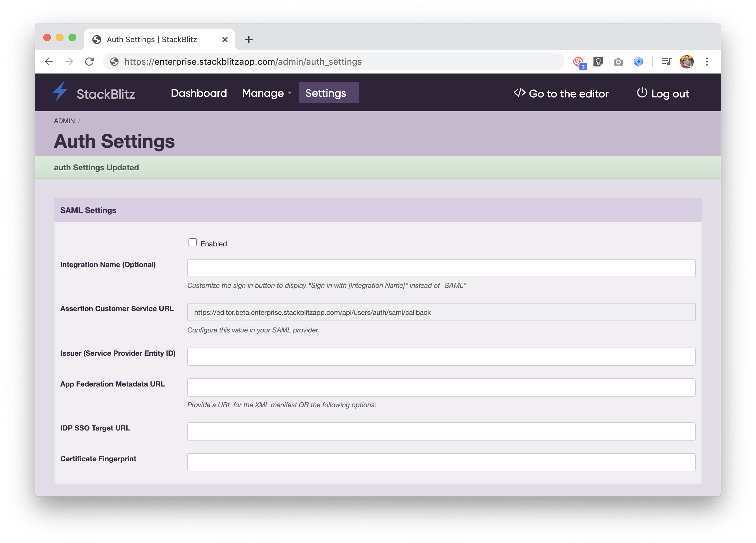Viewport: 756px width, 543px height.
Task: Reload the page with the refresh icon
Action: click(89, 61)
